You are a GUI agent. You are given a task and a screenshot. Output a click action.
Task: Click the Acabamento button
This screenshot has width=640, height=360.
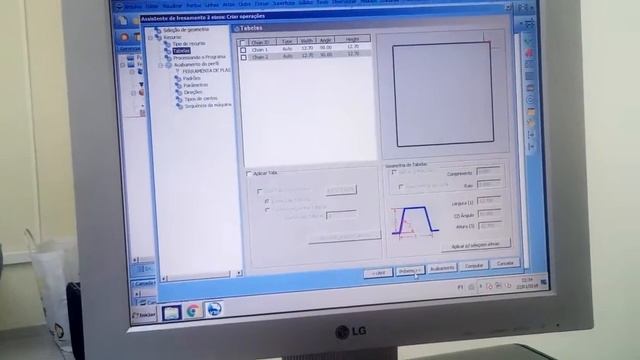point(442,268)
